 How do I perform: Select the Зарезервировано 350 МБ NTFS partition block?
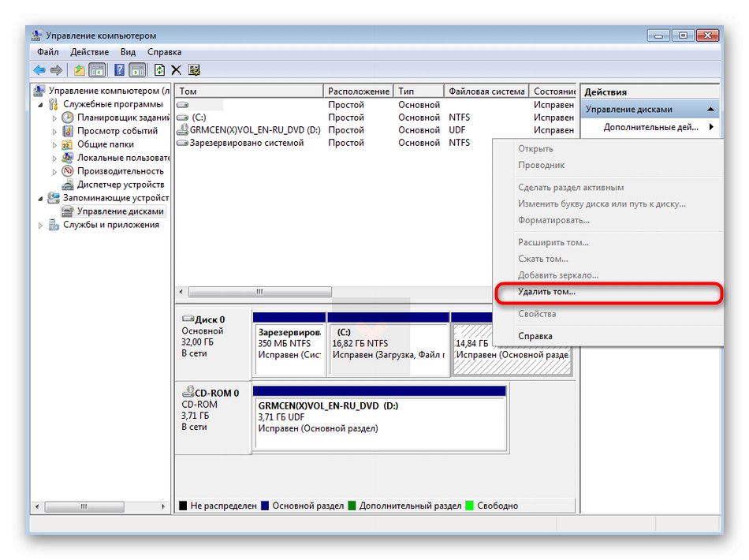pos(289,343)
